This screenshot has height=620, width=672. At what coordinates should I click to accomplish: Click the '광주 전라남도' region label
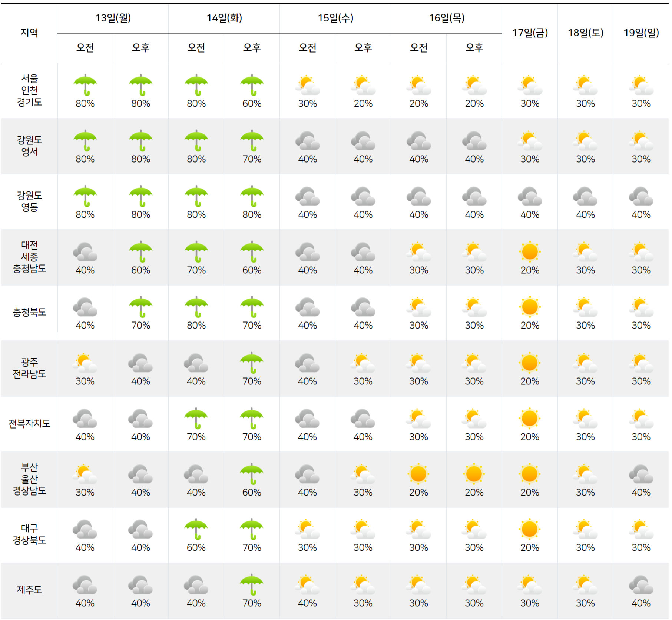pyautogui.click(x=29, y=368)
